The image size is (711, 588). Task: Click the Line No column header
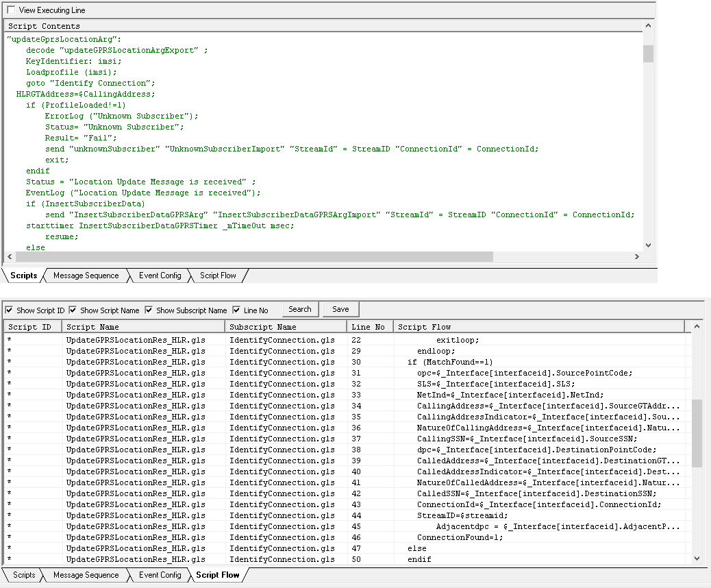[x=371, y=327]
